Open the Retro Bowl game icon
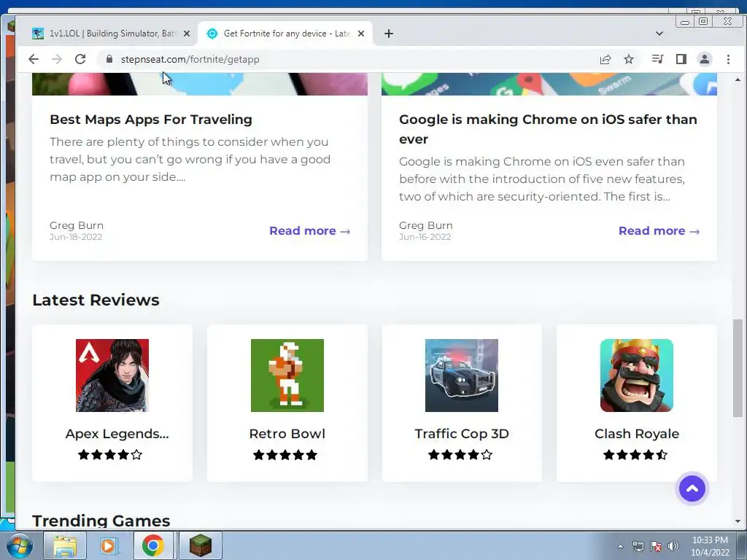 point(287,376)
